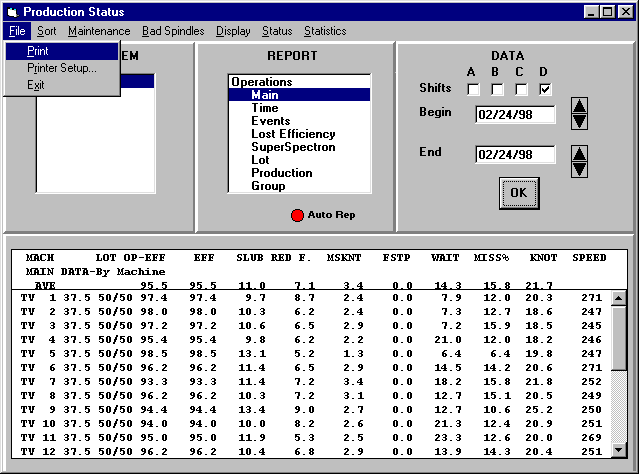639x474 pixels.
Task: Select the SuperSpectron report
Action: (300, 147)
